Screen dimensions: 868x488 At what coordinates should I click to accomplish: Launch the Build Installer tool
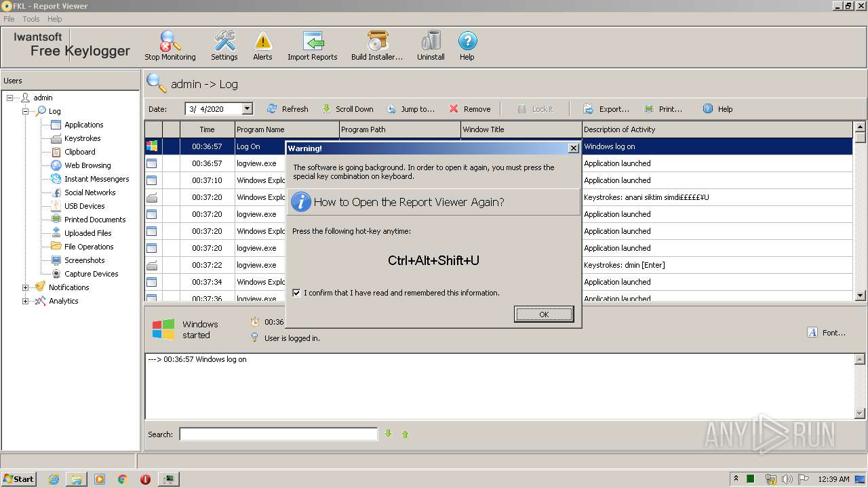(377, 45)
